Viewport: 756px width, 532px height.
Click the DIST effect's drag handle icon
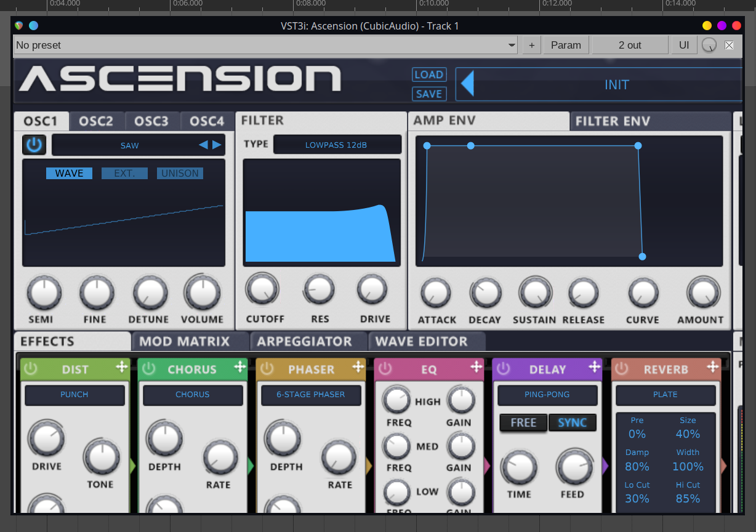[123, 368]
